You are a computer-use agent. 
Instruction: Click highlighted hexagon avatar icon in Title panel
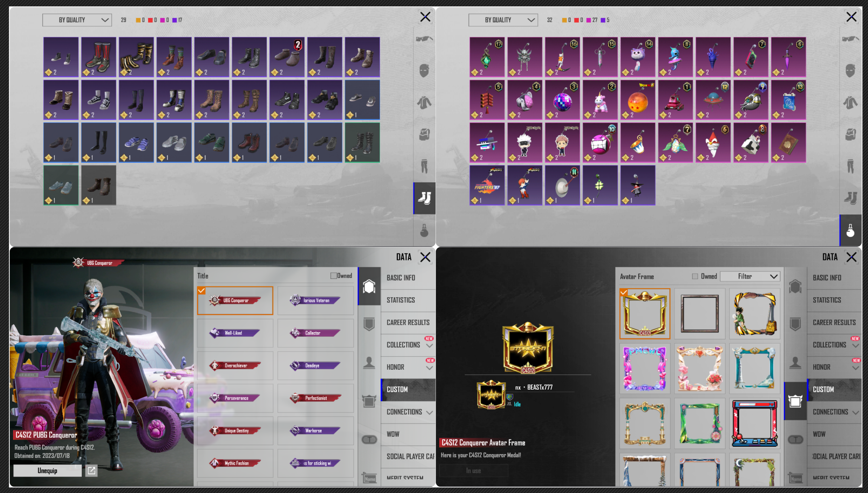(x=369, y=286)
